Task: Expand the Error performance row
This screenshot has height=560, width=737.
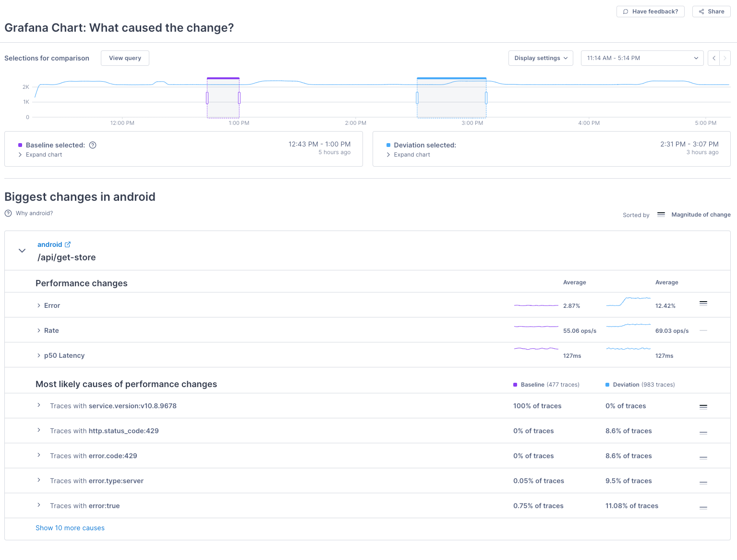Action: coord(39,305)
